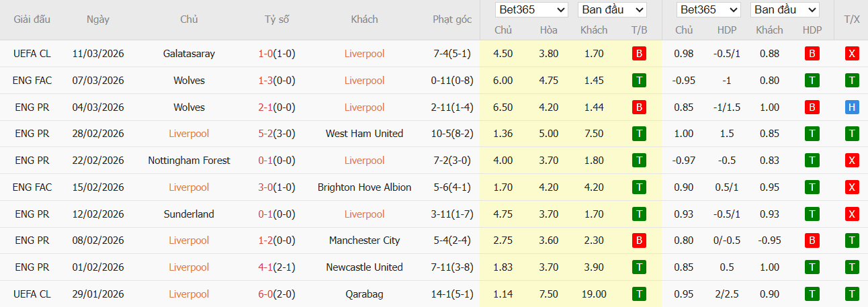
Task: Open first Bet365 bookmaker dropdown
Action: tap(531, 10)
